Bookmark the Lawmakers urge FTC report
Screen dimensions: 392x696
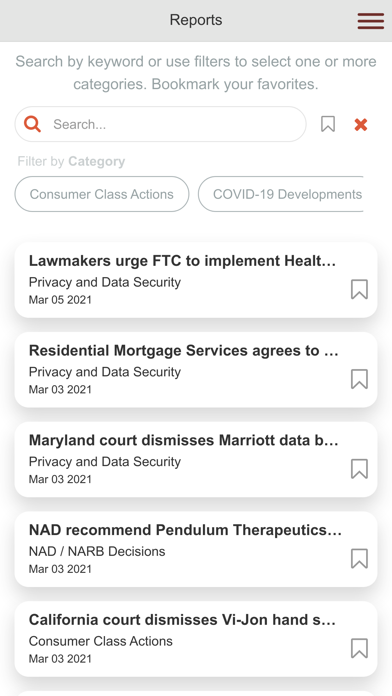pyautogui.click(x=359, y=289)
